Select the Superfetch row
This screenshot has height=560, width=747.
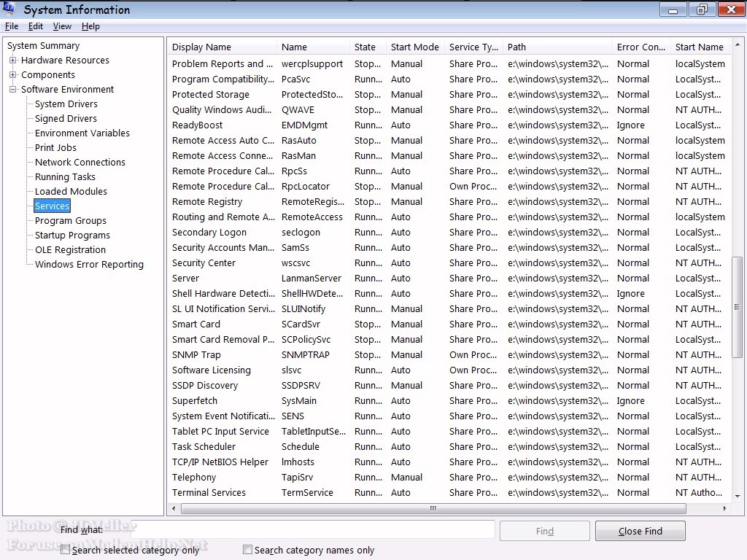pyautogui.click(x=449, y=401)
